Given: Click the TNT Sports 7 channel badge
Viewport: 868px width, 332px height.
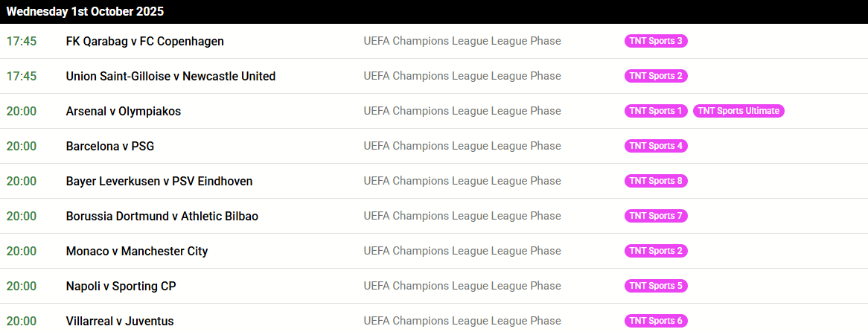Looking at the screenshot, I should click(656, 216).
